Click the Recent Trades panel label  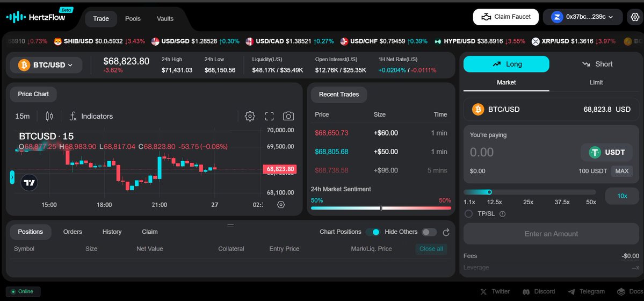[x=339, y=95]
